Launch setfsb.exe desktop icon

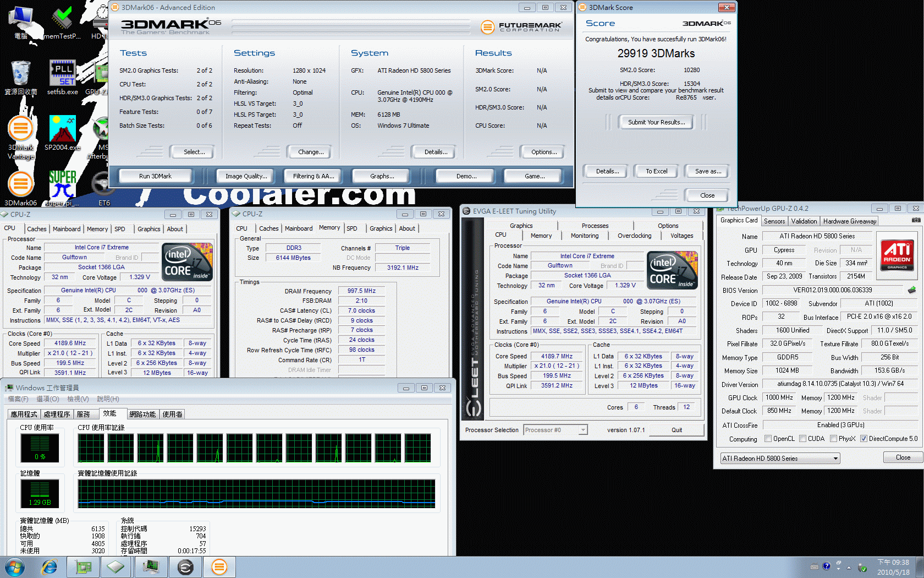[63, 77]
